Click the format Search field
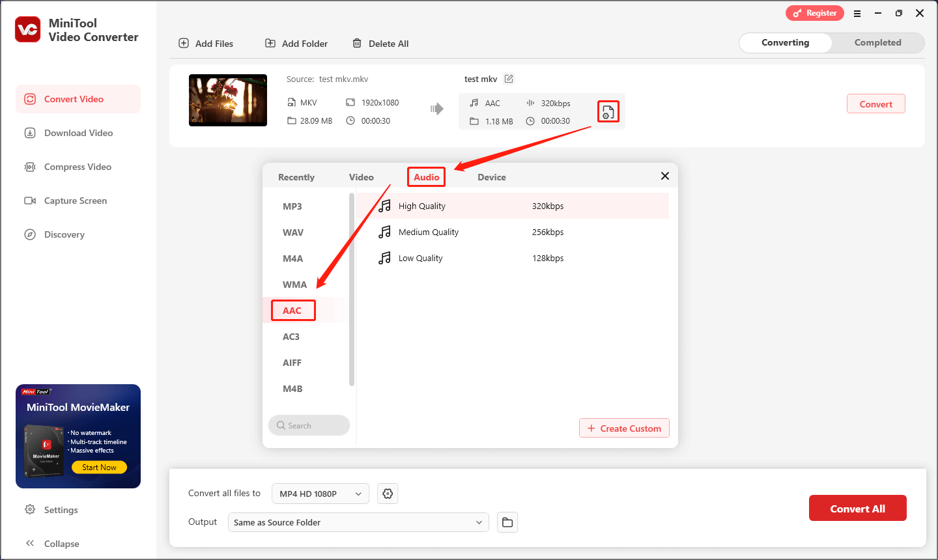938x560 pixels. pos(309,425)
